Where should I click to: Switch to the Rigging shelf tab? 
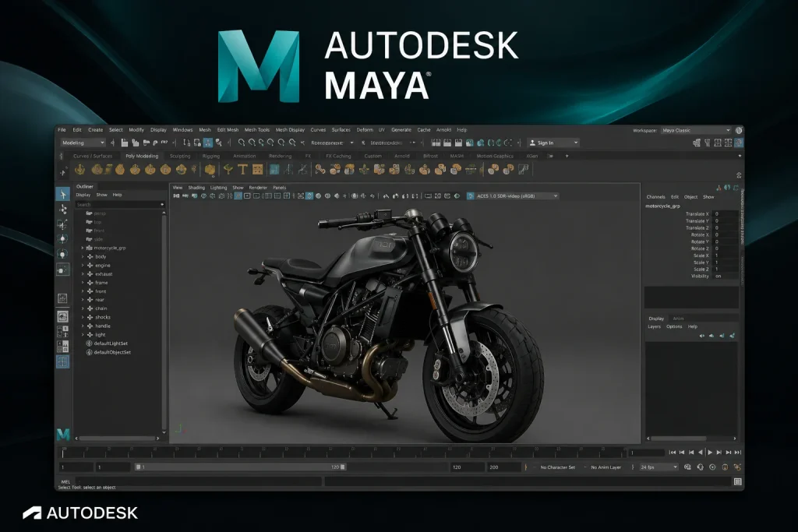coord(210,156)
